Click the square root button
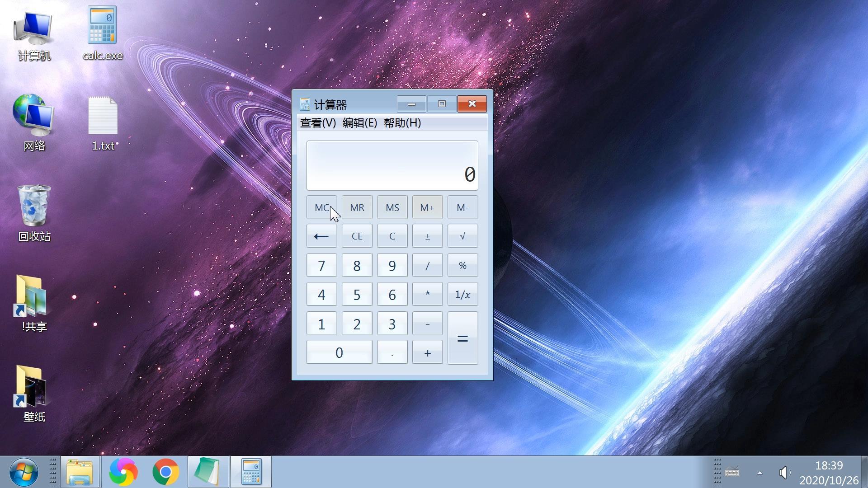 click(x=462, y=236)
